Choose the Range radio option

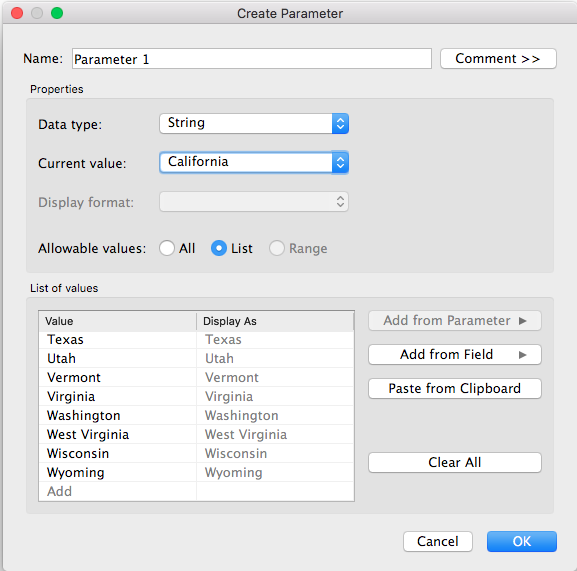point(277,248)
